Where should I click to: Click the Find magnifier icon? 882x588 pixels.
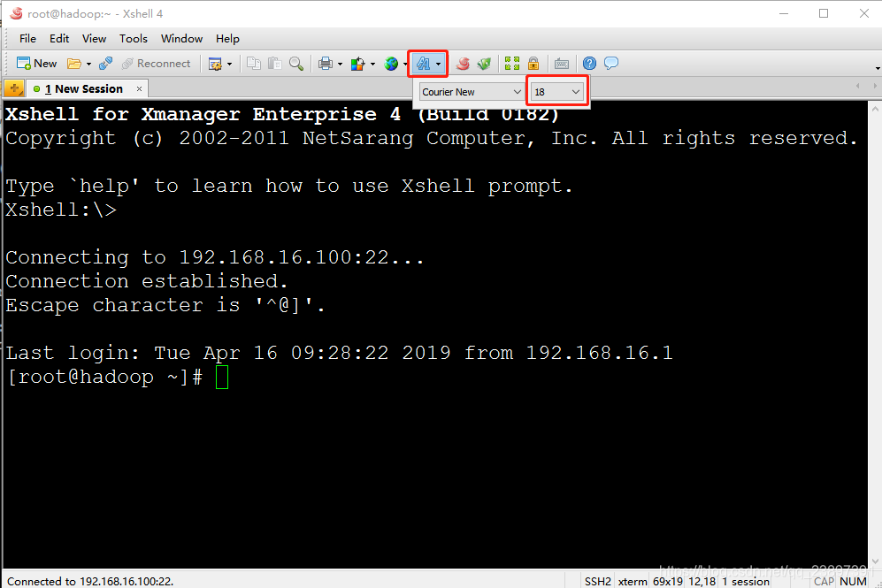[x=296, y=64]
